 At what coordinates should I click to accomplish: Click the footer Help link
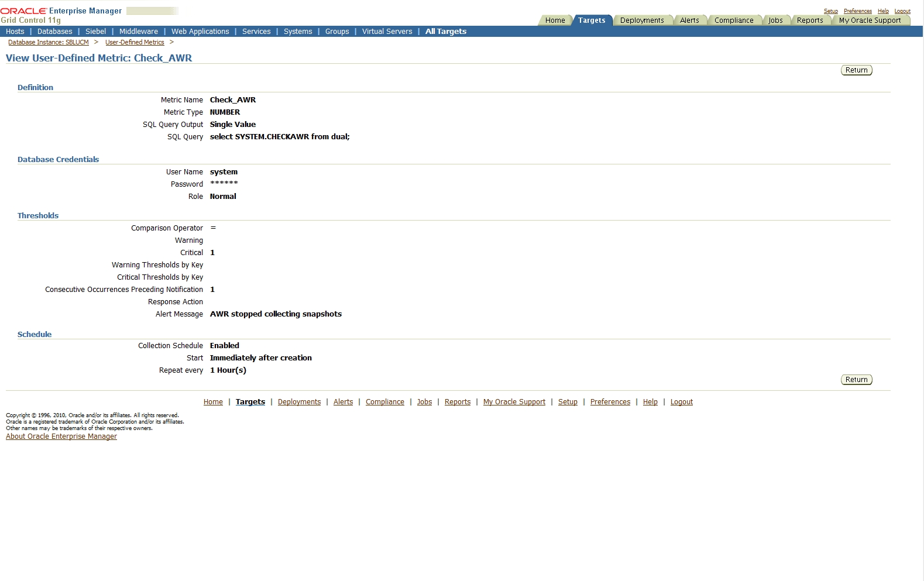point(650,402)
